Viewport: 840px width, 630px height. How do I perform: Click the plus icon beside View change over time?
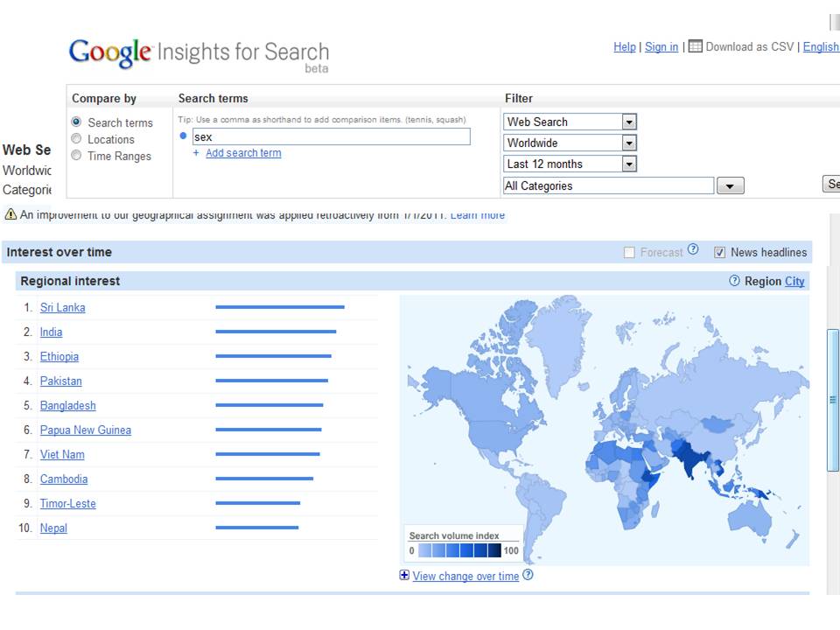[x=404, y=575]
